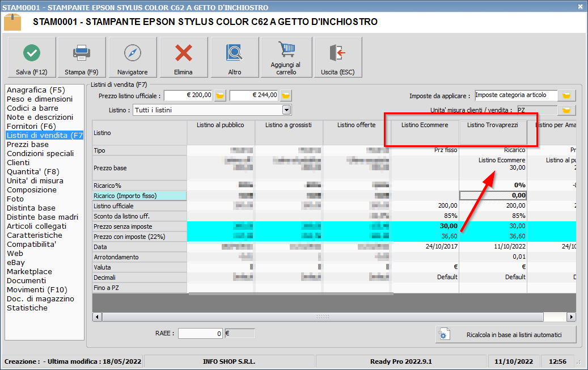Select the Distinta base entry
The width and height of the screenshot is (588, 370).
pyautogui.click(x=31, y=208)
